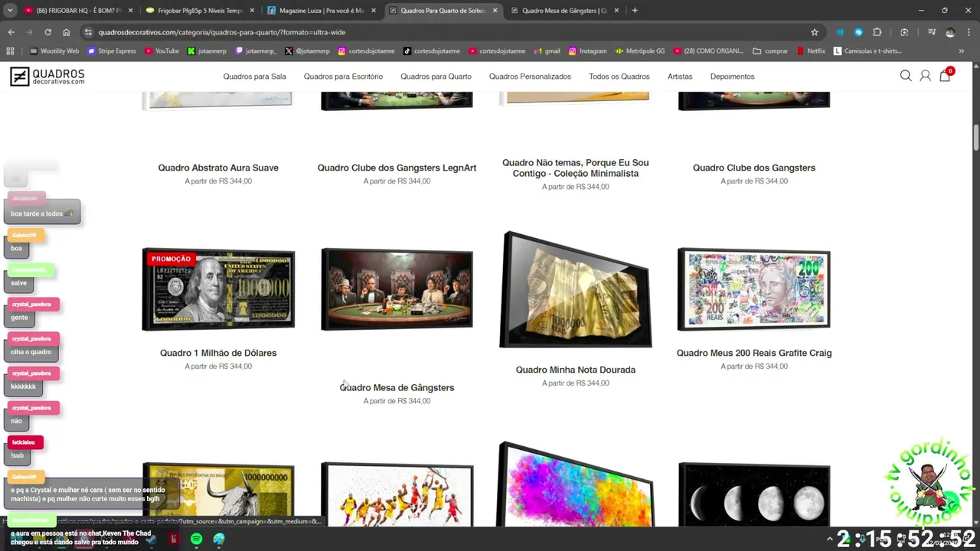Click the page vertical scrollbar thumb
The image size is (980, 551).
976,138
